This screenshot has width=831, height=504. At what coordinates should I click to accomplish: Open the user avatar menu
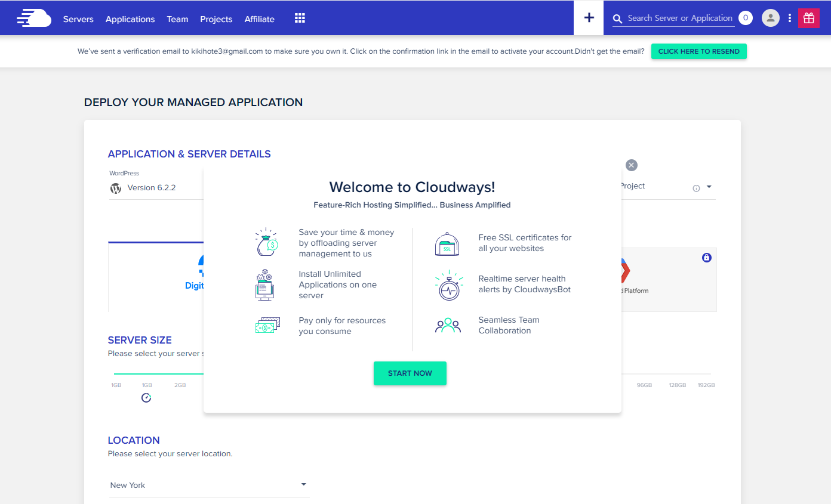click(x=771, y=18)
